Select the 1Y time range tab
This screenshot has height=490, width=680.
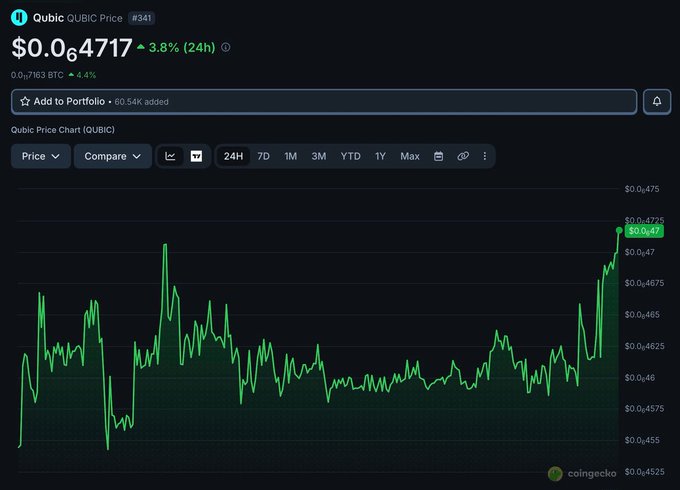[x=380, y=156]
